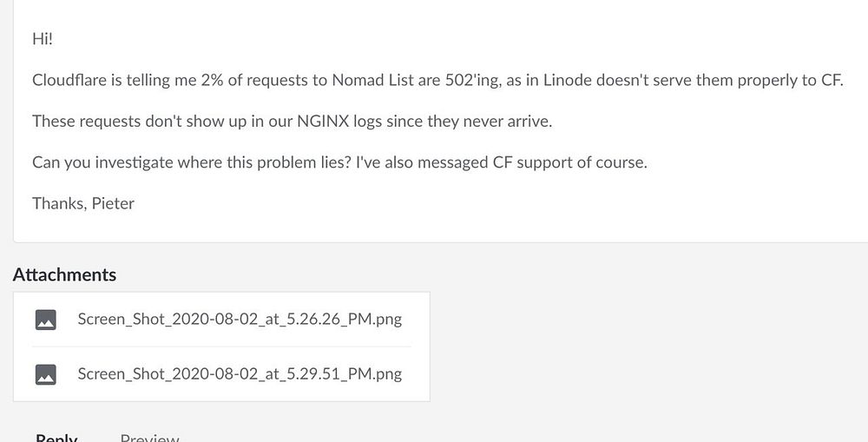Open Screen_Shot_2020-08-02_at_5.29.51_PM.png attachment
This screenshot has width=868, height=442.
(x=240, y=373)
